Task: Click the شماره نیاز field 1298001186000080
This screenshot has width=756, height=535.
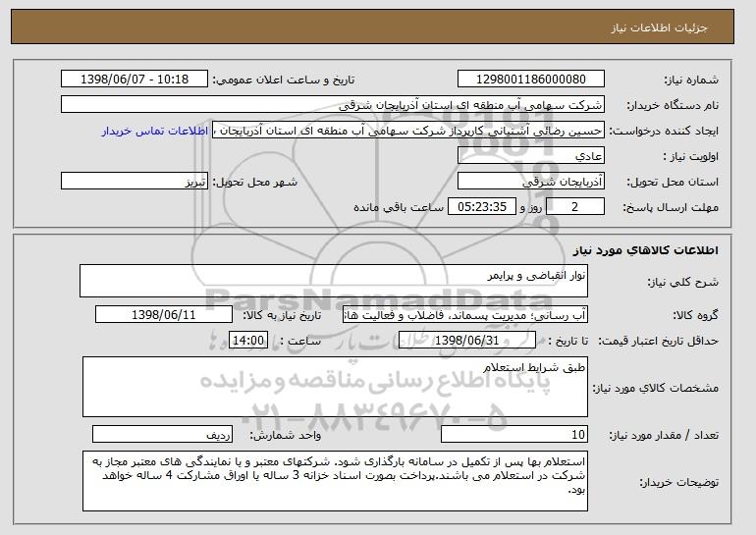Action: point(531,80)
